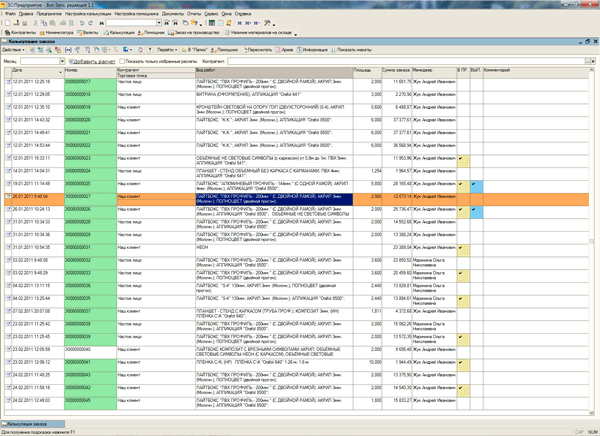
Task: Open the Предприятие menu
Action: click(49, 14)
